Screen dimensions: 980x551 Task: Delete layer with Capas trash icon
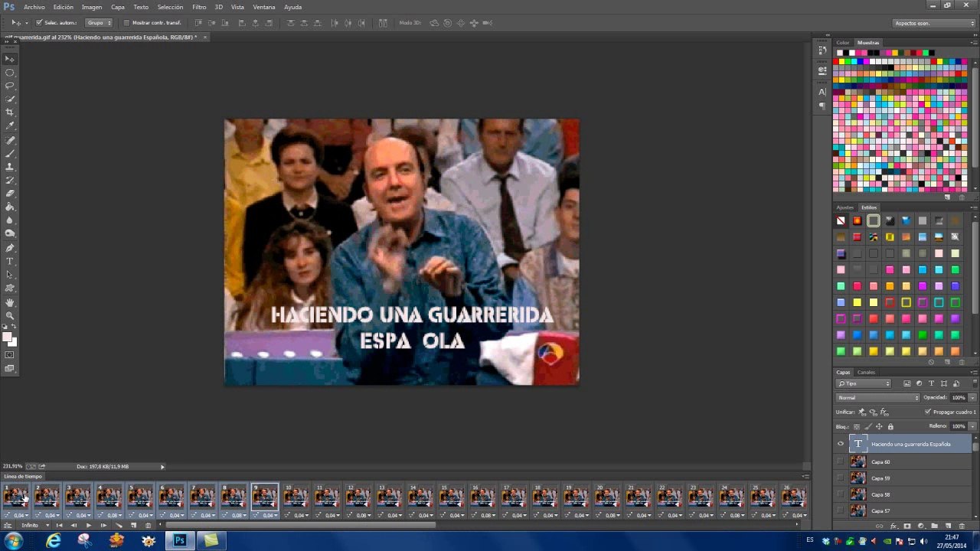[962, 527]
